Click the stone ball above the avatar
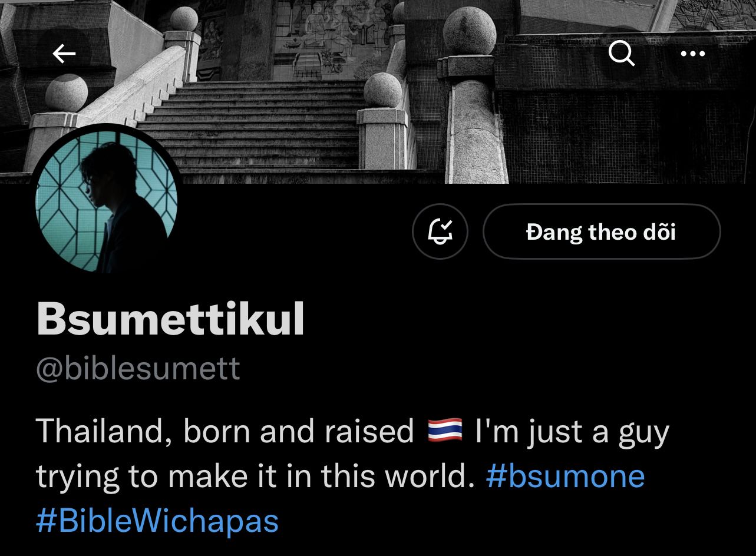 (67, 92)
